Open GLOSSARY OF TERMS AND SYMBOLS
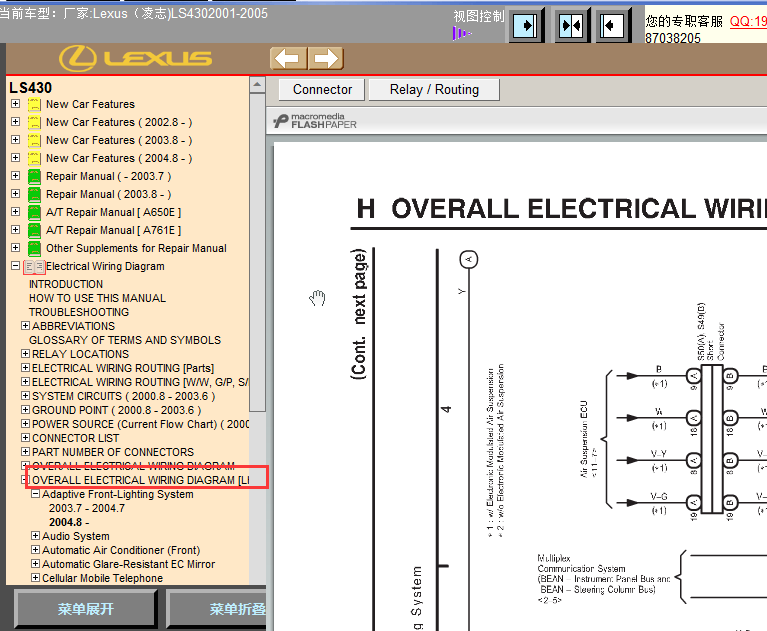This screenshot has height=631, width=767. click(x=125, y=340)
